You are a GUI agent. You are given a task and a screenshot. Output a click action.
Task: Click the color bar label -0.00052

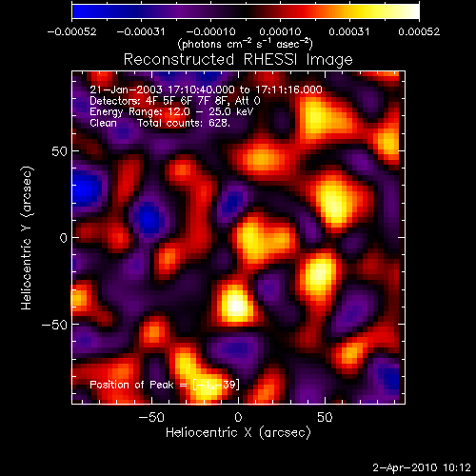pyautogui.click(x=71, y=31)
